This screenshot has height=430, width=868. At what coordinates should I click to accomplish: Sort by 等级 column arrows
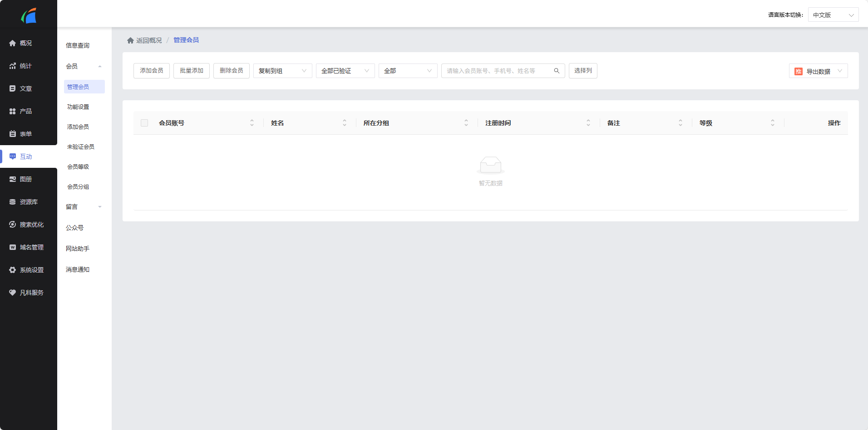coord(773,123)
